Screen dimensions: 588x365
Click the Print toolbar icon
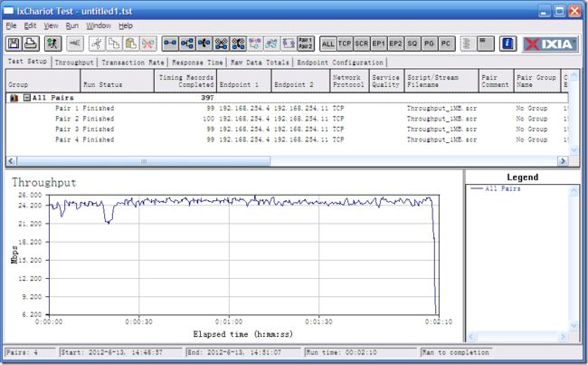click(x=31, y=43)
